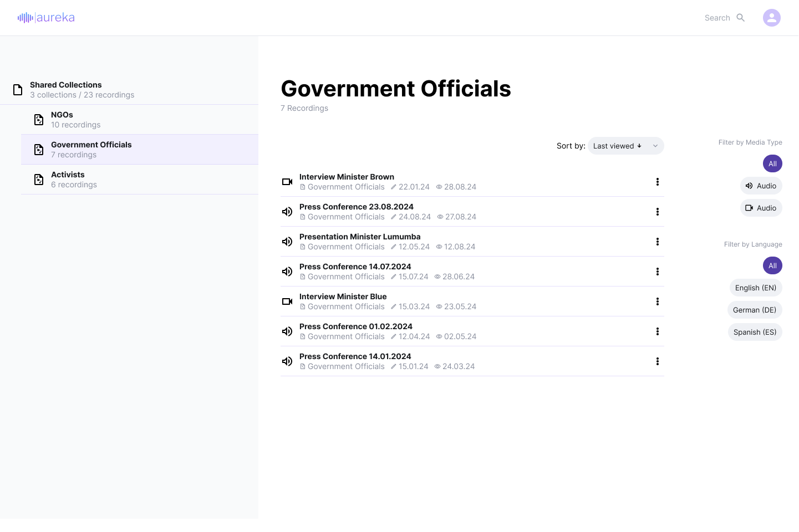Screen dimensions: 799x532
Task: Click the sort dropdown chevron arrow
Action: coord(655,146)
